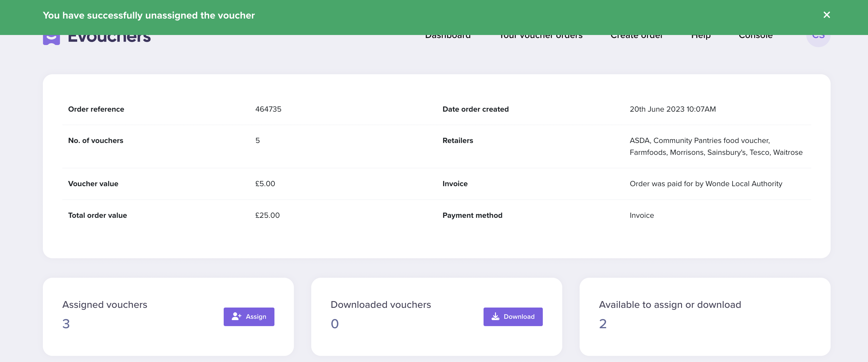Navigate to the Console
Image resolution: width=868 pixels, height=362 pixels.
point(756,35)
